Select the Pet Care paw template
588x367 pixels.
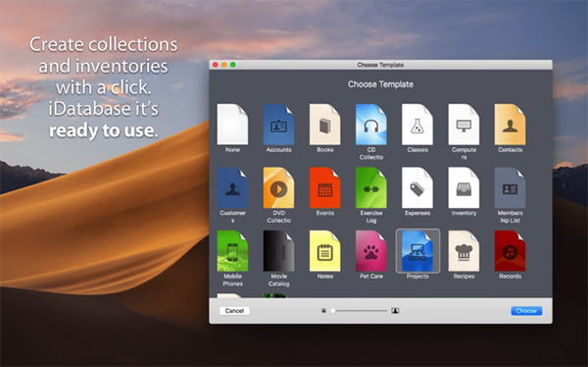click(371, 251)
